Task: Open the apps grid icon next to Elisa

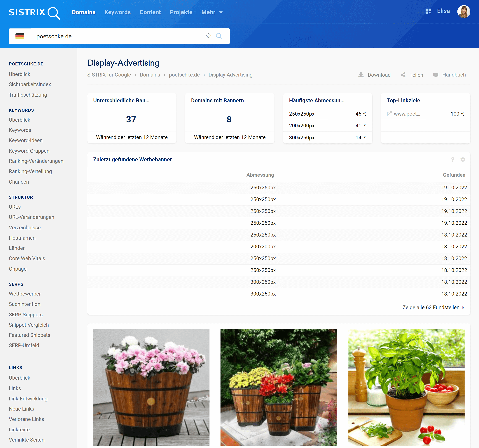Action: click(x=428, y=11)
